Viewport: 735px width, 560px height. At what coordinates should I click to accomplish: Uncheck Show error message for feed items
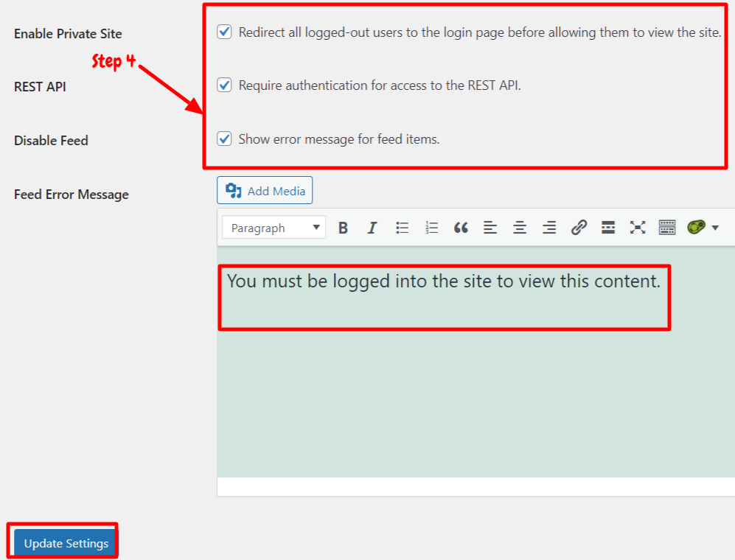click(224, 139)
